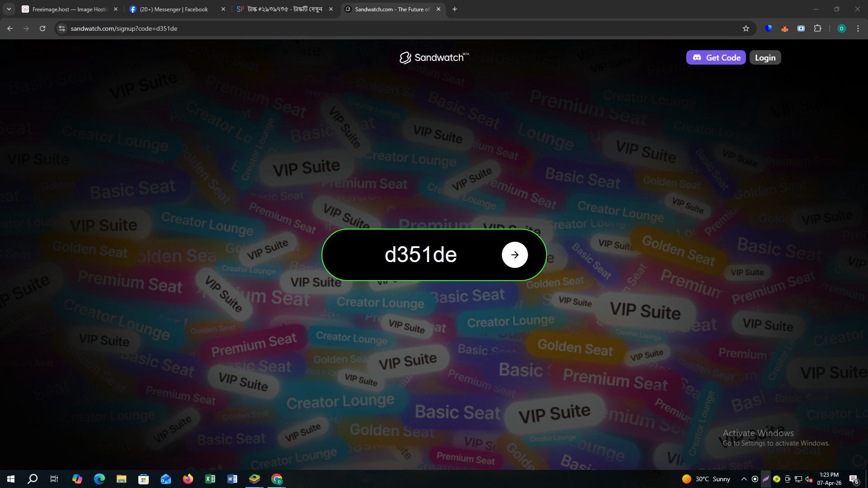View site information icon in address bar

click(x=62, y=28)
